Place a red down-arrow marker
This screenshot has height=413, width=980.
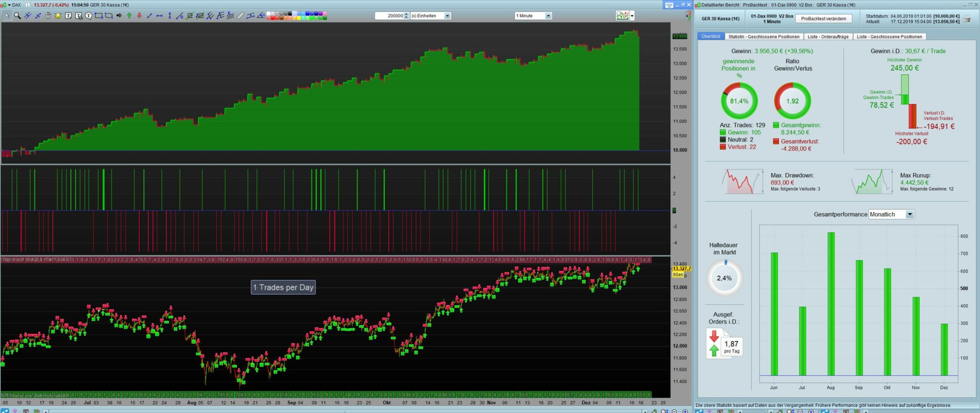[139, 16]
